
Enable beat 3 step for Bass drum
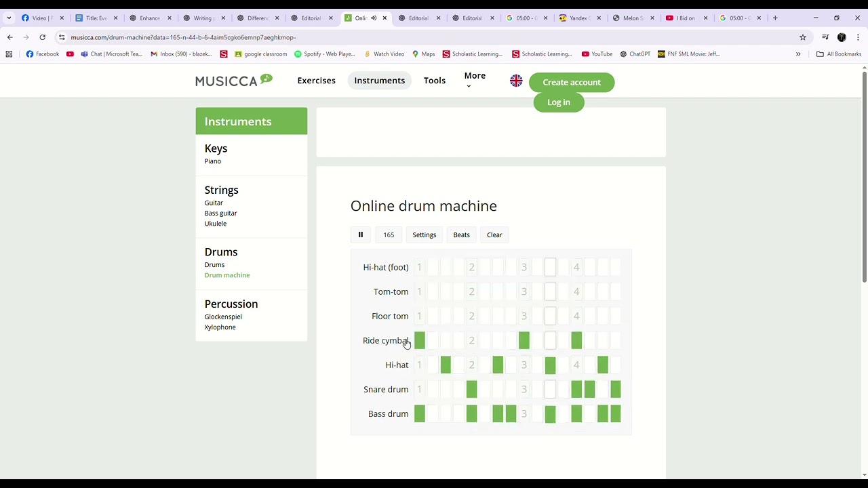[524, 413]
